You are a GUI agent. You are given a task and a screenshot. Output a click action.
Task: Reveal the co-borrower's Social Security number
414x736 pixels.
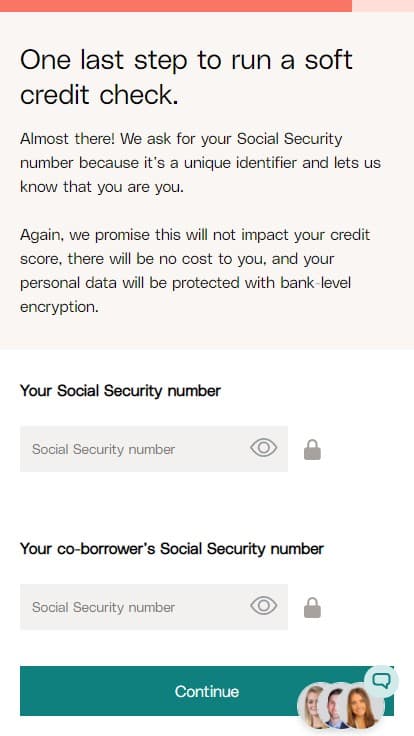pos(263,606)
